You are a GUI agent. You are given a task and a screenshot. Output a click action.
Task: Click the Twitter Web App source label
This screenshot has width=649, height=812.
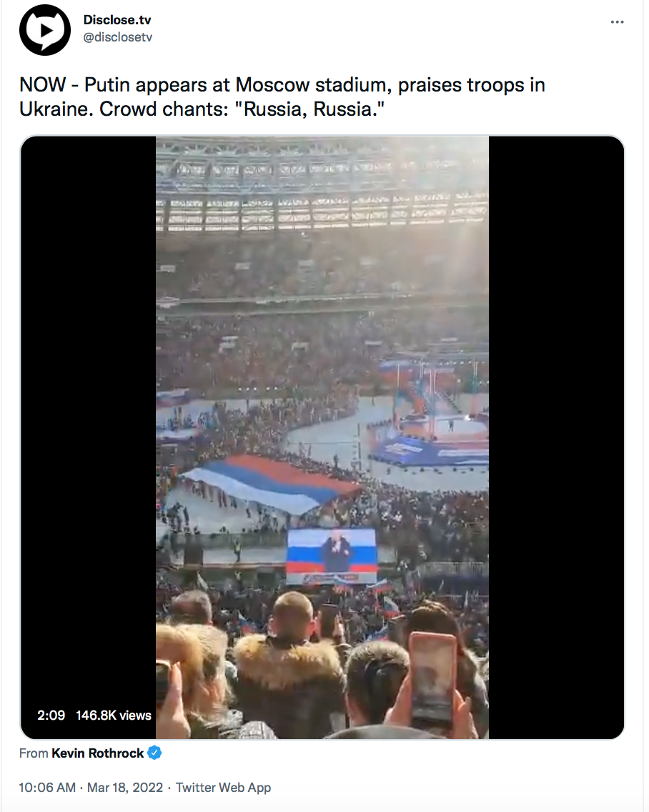[x=224, y=788]
